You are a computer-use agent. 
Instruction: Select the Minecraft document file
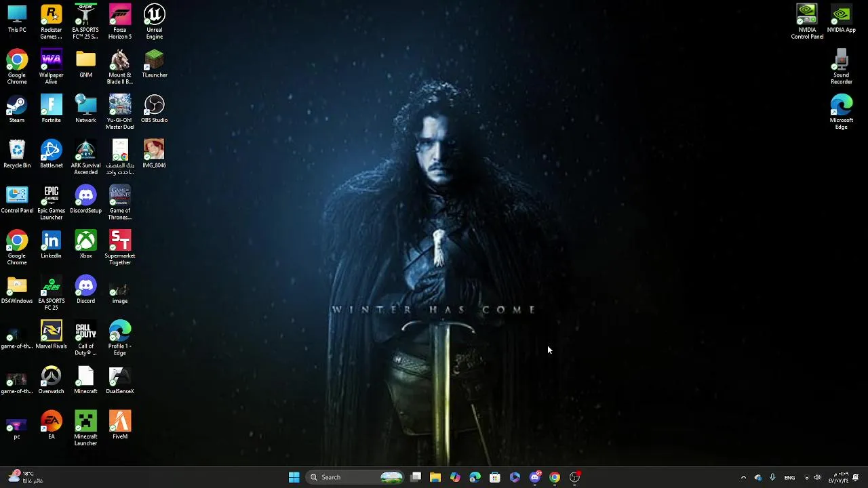click(x=85, y=380)
